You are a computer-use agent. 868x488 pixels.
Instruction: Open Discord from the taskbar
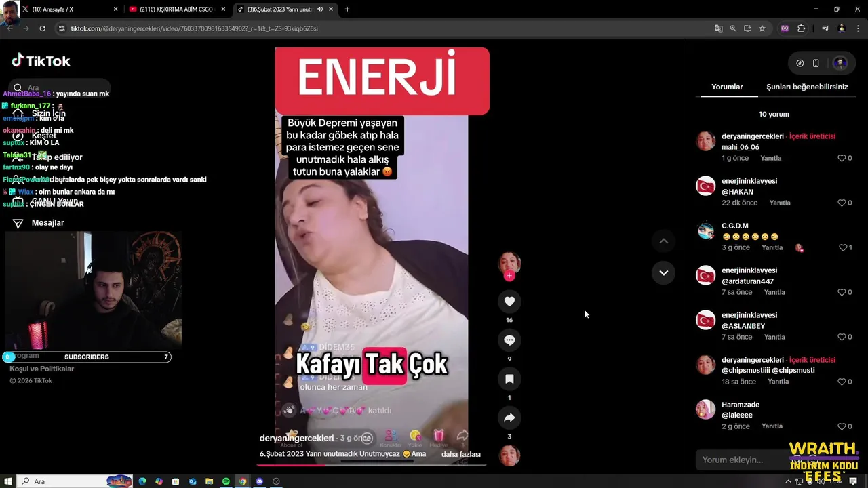tap(259, 481)
